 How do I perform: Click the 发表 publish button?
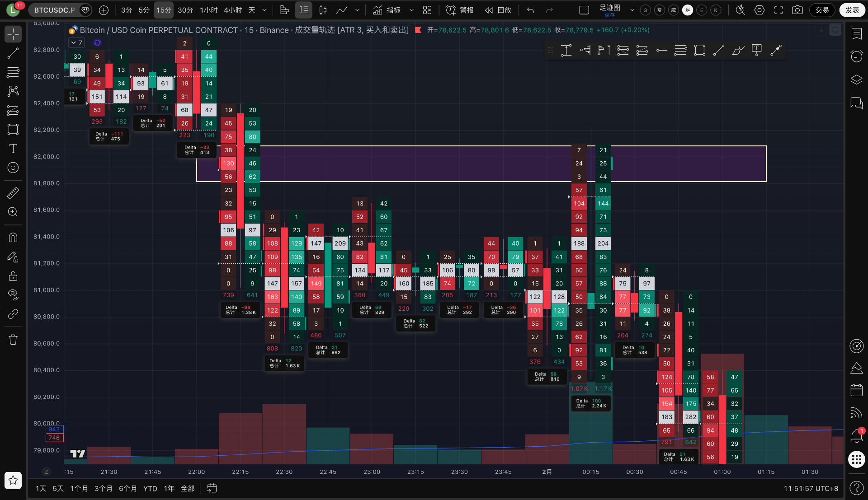point(852,10)
